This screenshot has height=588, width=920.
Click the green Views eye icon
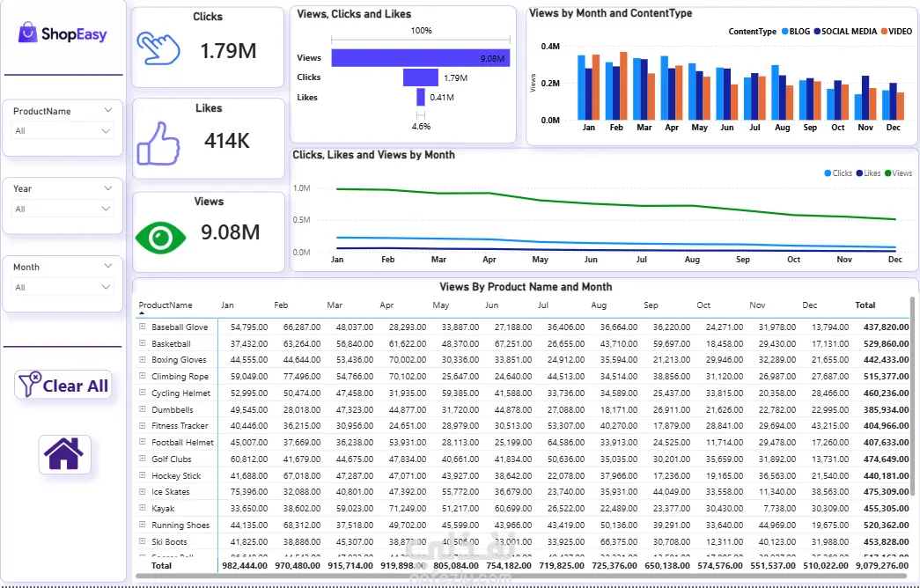tap(160, 237)
